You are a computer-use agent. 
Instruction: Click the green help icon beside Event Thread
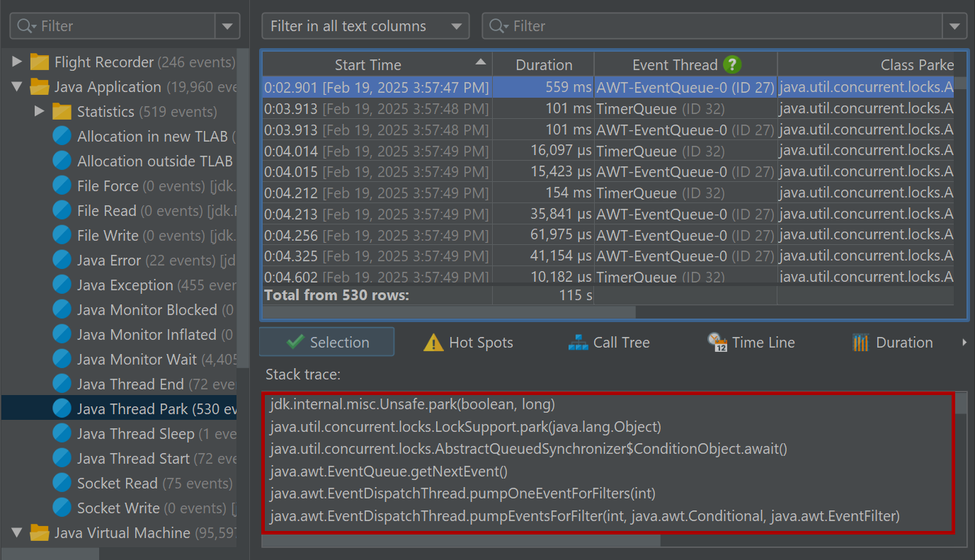(x=732, y=65)
